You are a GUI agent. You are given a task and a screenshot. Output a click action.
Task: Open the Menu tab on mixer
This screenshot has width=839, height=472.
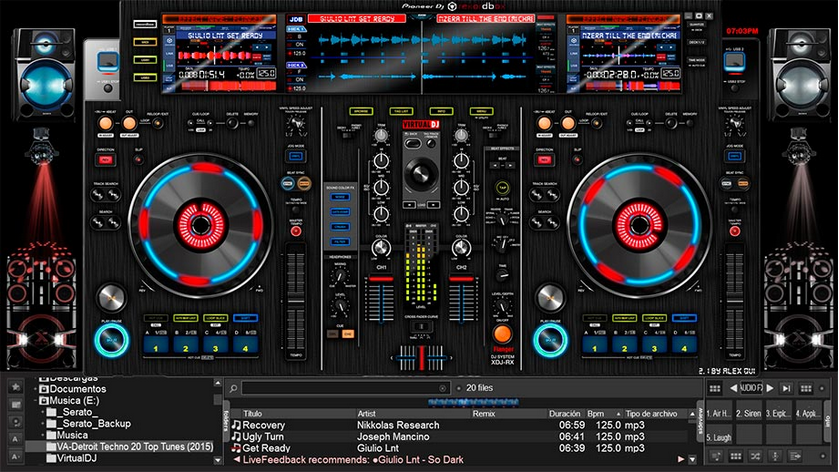tap(482, 111)
